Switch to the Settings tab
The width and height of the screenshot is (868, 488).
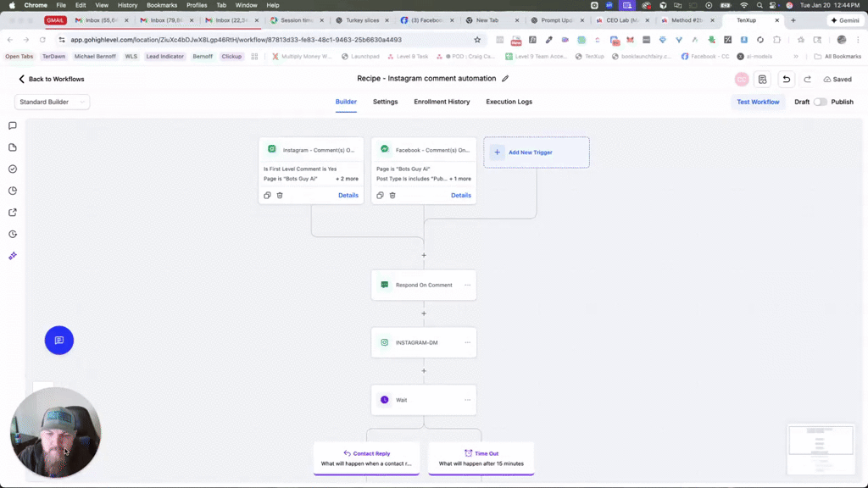tap(386, 102)
